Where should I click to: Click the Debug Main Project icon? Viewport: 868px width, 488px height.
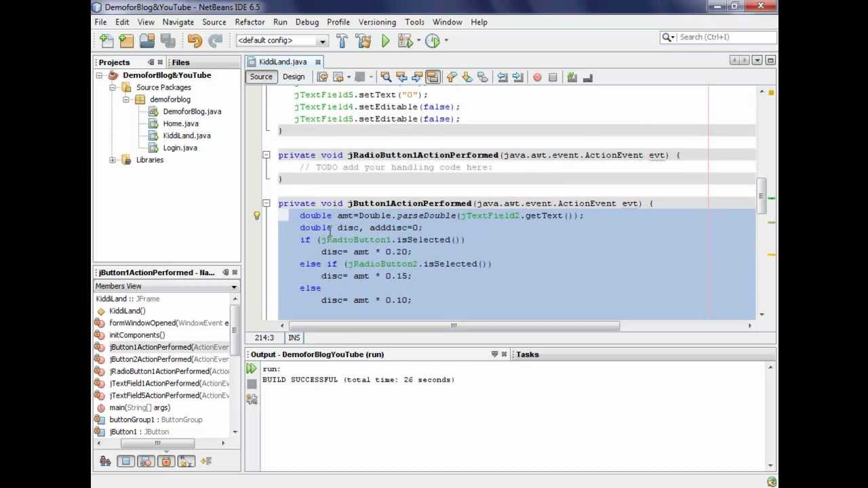[405, 41]
